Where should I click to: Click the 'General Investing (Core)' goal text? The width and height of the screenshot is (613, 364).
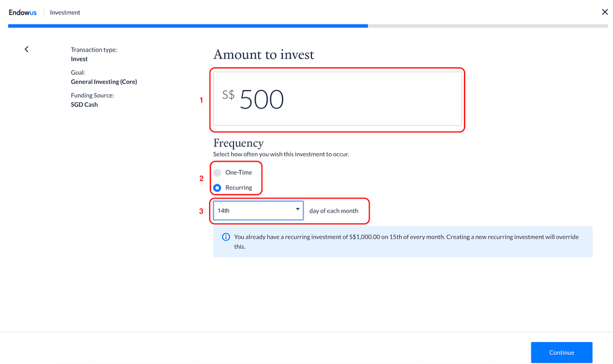104,82
